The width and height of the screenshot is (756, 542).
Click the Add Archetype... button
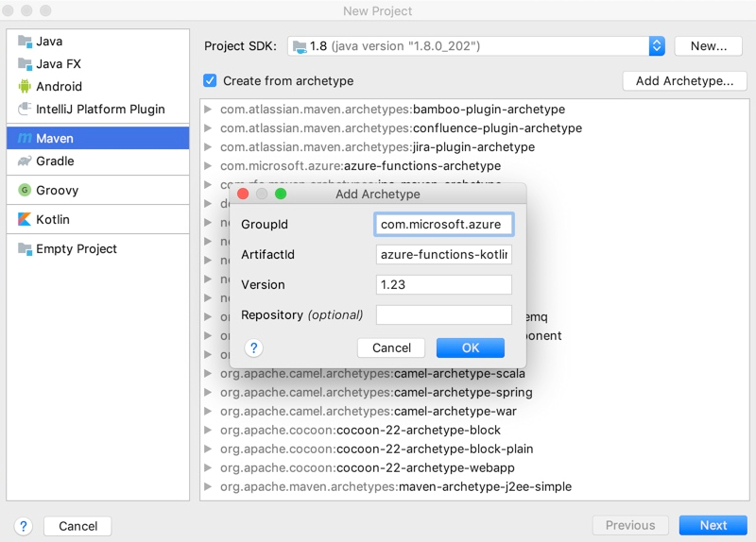click(684, 81)
